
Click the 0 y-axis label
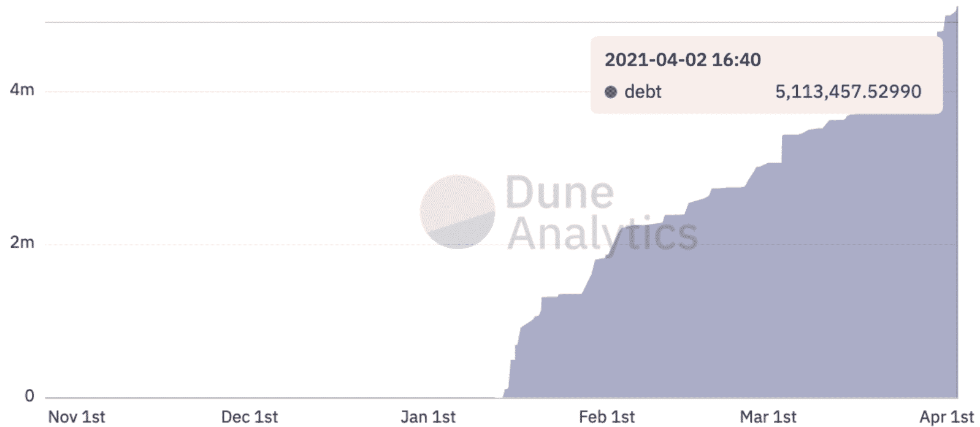[x=29, y=396]
